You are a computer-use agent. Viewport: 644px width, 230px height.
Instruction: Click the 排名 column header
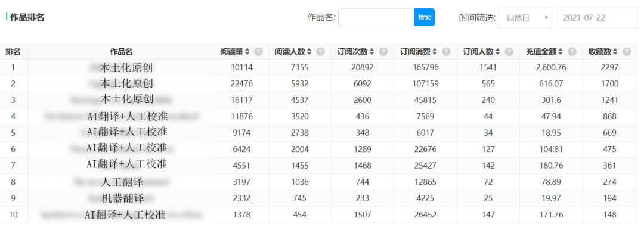(13, 52)
